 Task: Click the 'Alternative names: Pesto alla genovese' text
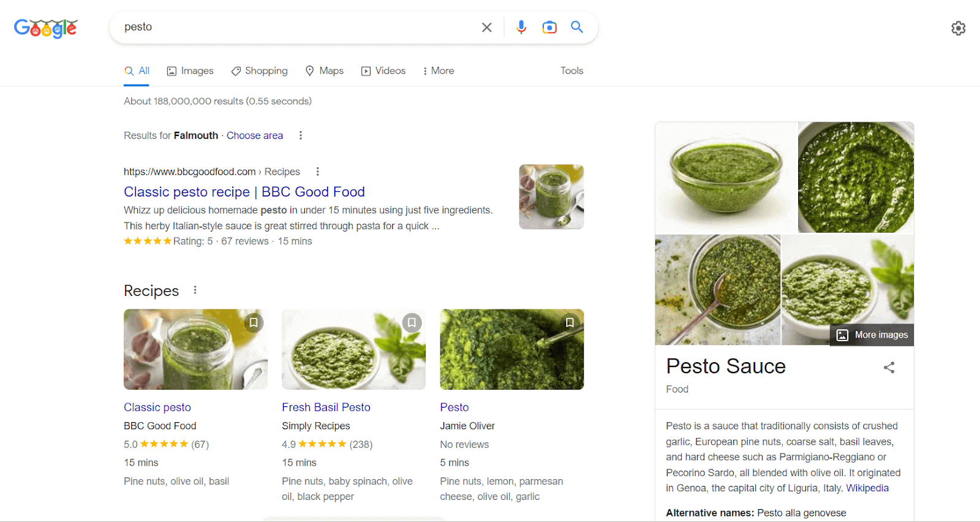click(756, 513)
